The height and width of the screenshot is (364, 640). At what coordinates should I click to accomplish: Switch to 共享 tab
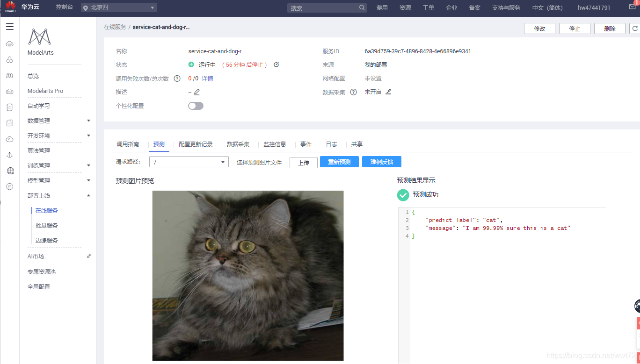click(x=357, y=144)
